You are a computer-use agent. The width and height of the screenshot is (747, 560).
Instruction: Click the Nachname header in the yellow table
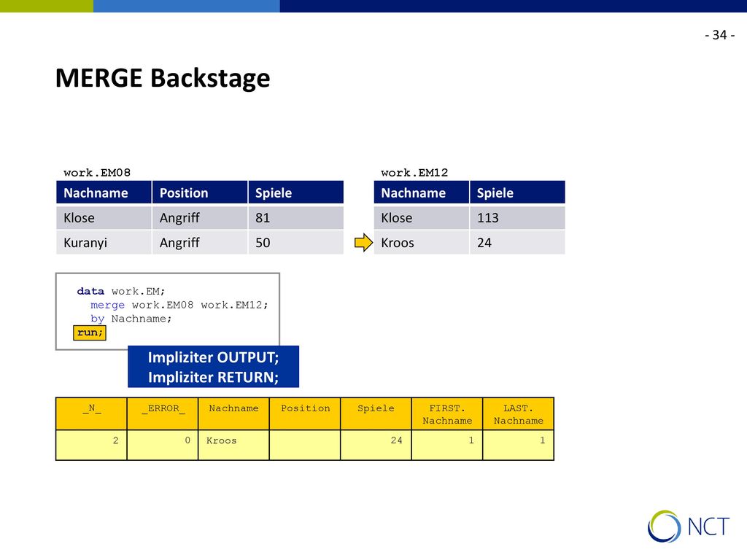tap(234, 414)
